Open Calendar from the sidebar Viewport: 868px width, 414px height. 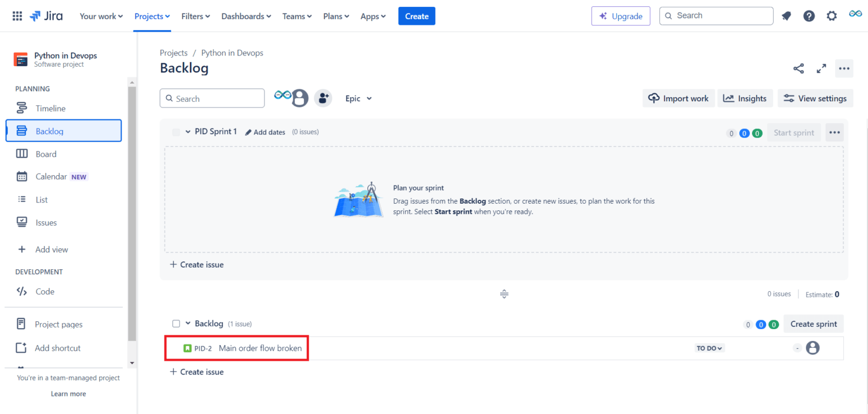(50, 176)
